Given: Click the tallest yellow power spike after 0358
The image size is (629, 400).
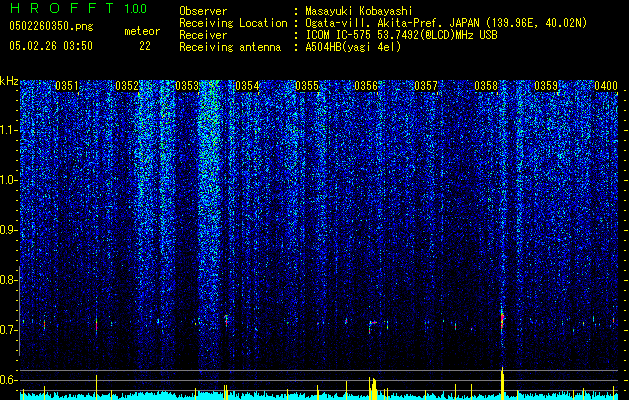Looking at the screenshot, I should click(502, 383).
